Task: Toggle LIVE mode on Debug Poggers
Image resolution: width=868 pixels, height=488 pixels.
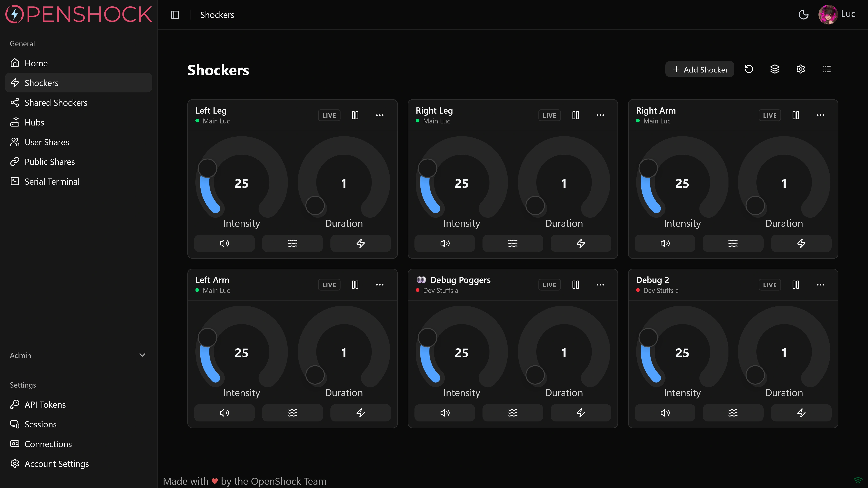Action: click(x=549, y=285)
